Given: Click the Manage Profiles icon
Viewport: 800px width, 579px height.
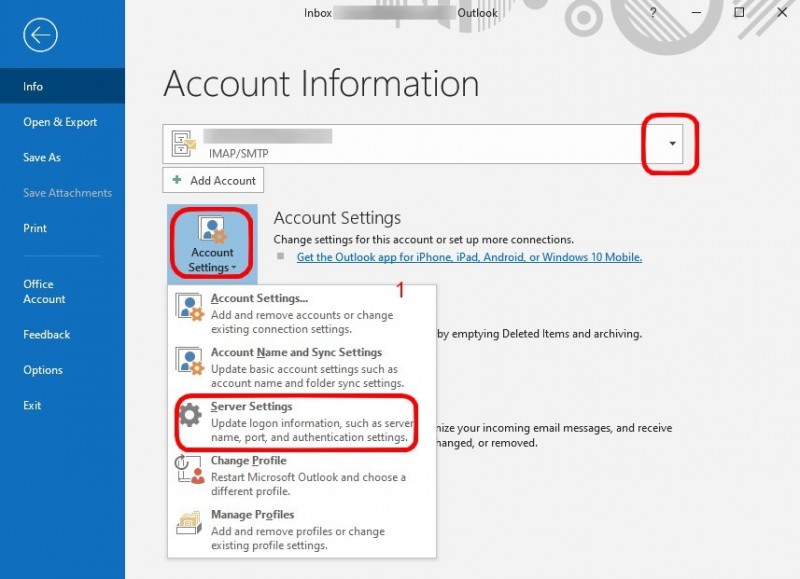Looking at the screenshot, I should 190,524.
